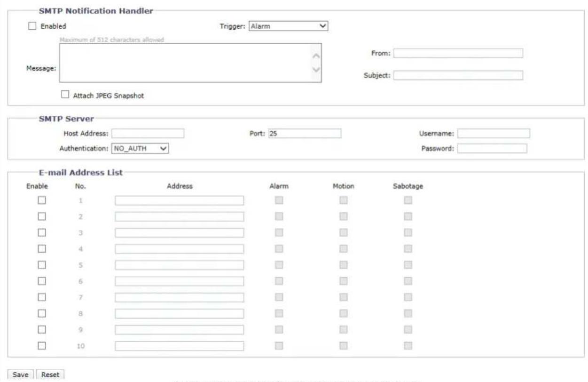Screen dimensions: 588x382
Task: Click the Address field for entry 5
Action: (x=180, y=265)
